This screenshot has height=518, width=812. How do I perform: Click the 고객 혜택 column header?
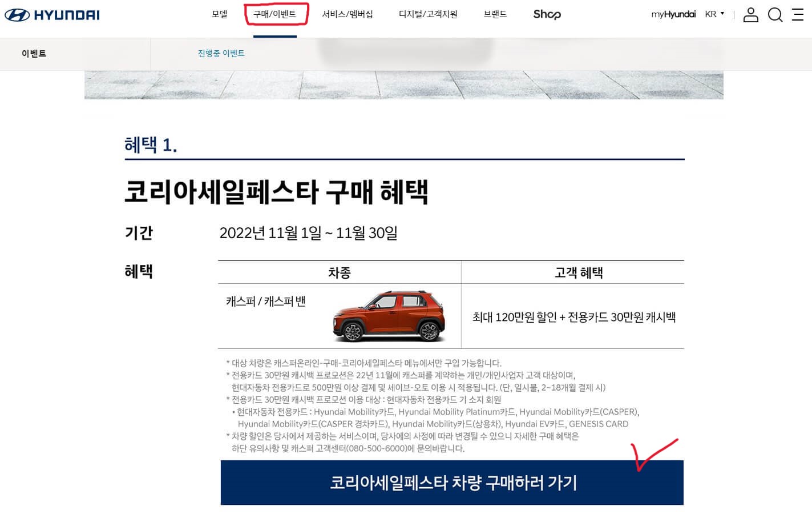coord(579,272)
